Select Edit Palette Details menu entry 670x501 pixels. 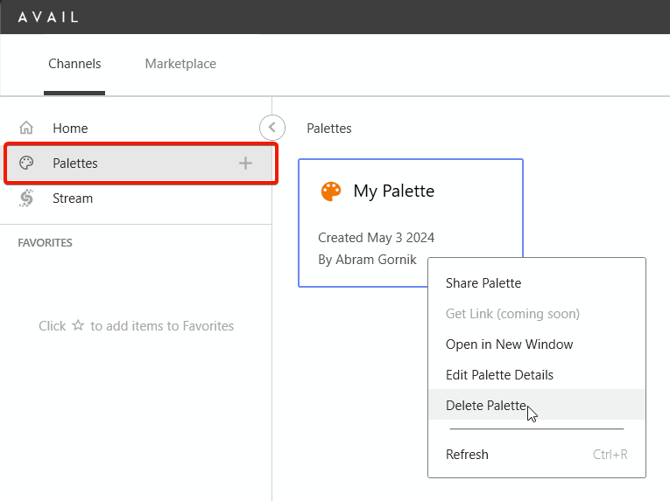[x=499, y=375]
